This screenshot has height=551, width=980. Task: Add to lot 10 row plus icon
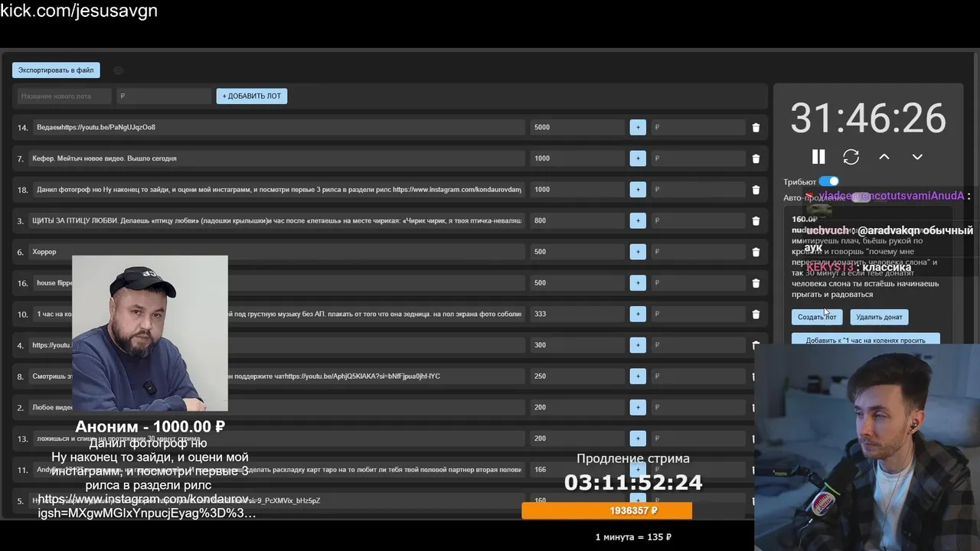[x=638, y=314]
